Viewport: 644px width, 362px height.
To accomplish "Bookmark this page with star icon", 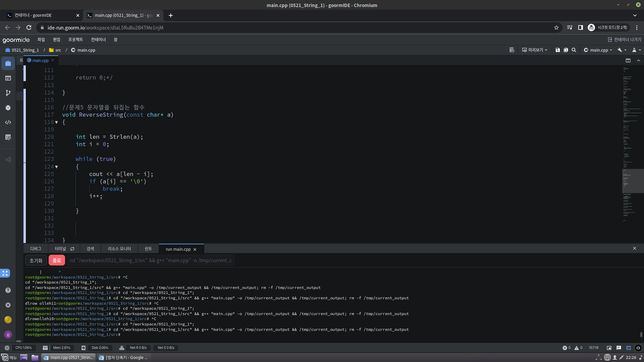I will pyautogui.click(x=556, y=27).
